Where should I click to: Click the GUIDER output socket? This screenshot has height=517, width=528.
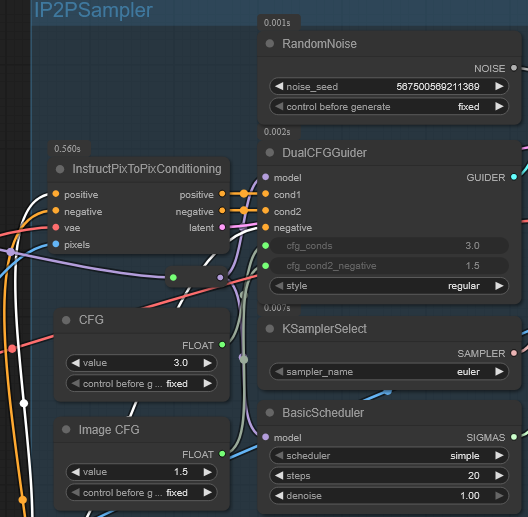pyautogui.click(x=514, y=177)
